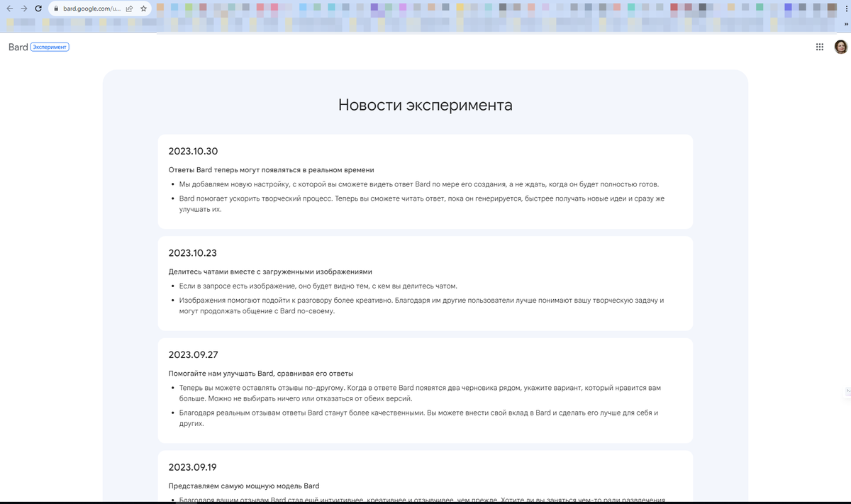Click bullet starting Изображения помогают подойти к разговору
The image size is (851, 504).
pyautogui.click(x=421, y=306)
